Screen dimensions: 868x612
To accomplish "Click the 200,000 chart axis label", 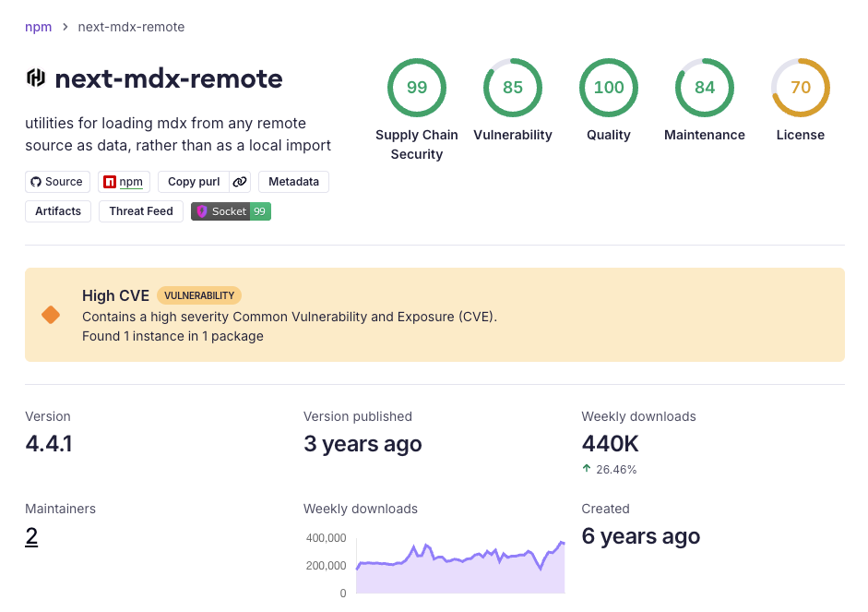I will [x=326, y=566].
